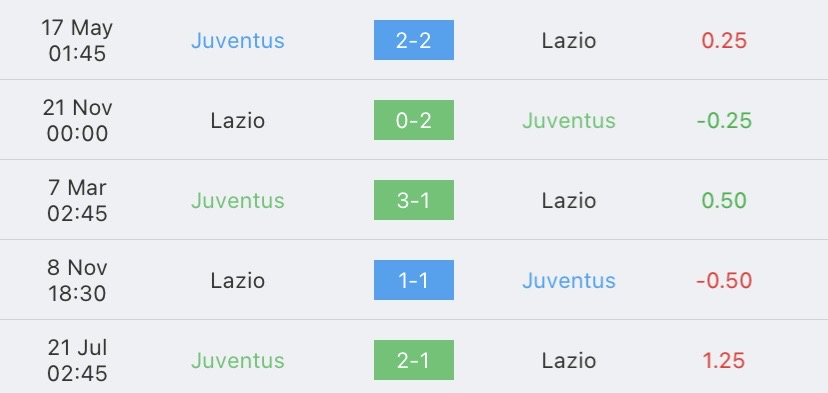Open the 2-2 score from 17 May
This screenshot has height=393, width=828.
[x=413, y=40]
